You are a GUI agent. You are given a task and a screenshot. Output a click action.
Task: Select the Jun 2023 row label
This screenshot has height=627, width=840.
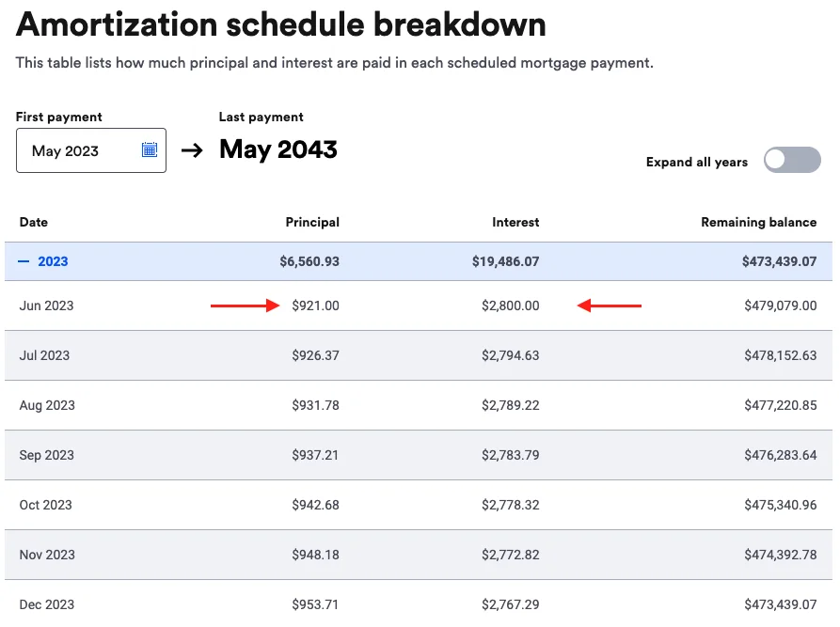46,306
